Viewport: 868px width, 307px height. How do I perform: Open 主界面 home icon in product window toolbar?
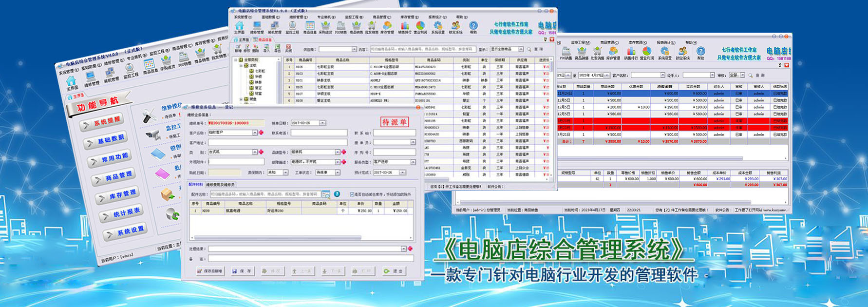point(239,27)
